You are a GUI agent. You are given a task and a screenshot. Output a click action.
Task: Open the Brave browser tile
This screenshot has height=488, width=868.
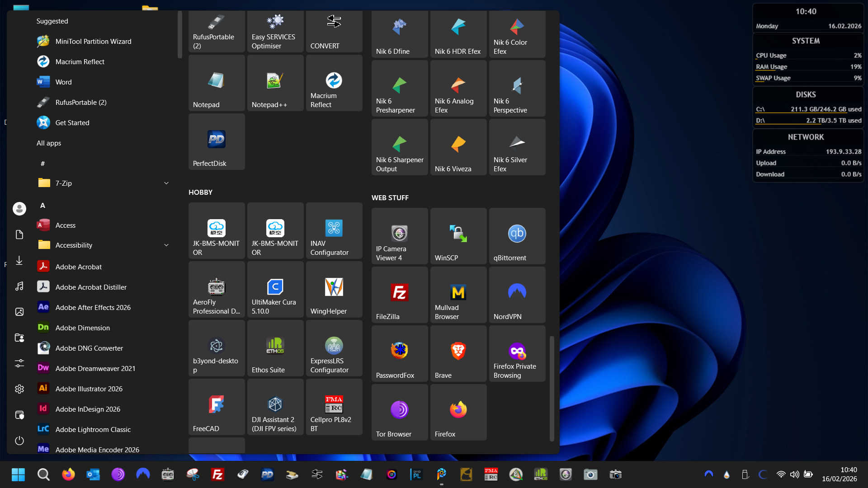tap(458, 353)
